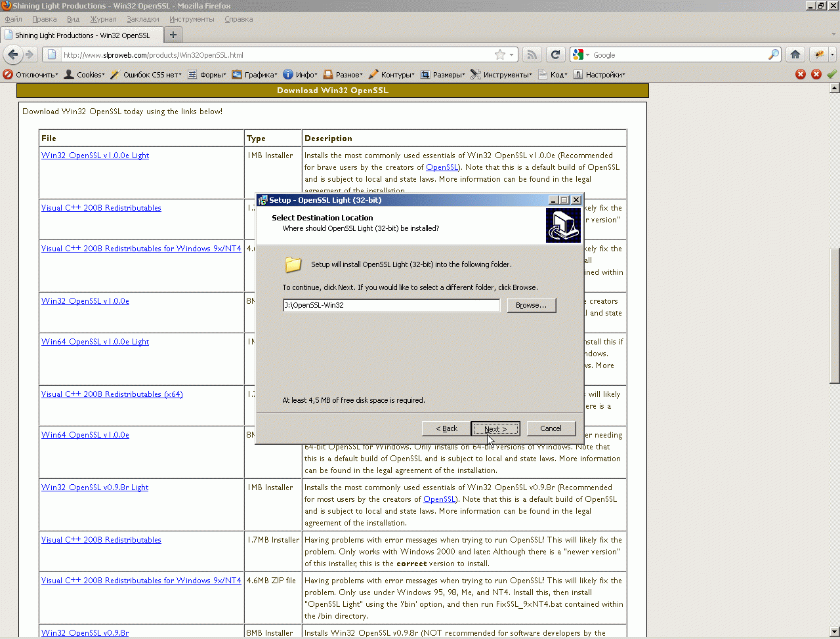Viewport: 840px width, 639px height.
Task: Click Next in the OpenSSL setup wizard
Action: pyautogui.click(x=495, y=428)
